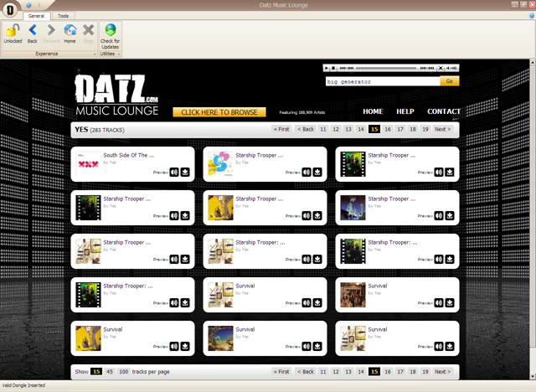Open the HELP site menu
Image resolution: width=536 pixels, height=392 pixels.
pyautogui.click(x=405, y=111)
